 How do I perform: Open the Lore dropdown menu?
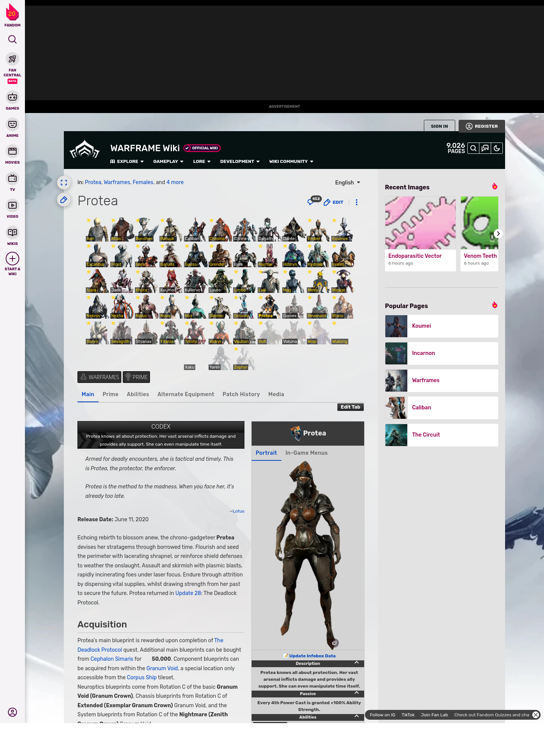[202, 161]
